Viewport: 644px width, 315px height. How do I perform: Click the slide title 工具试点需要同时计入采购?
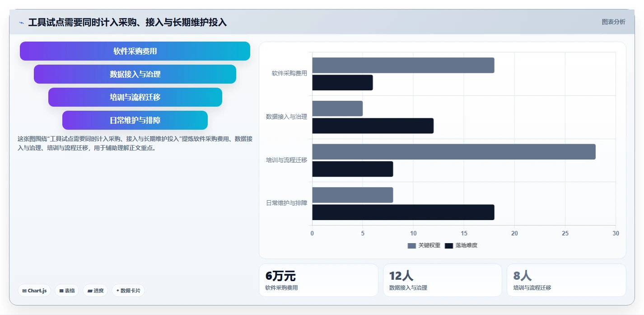(127, 23)
